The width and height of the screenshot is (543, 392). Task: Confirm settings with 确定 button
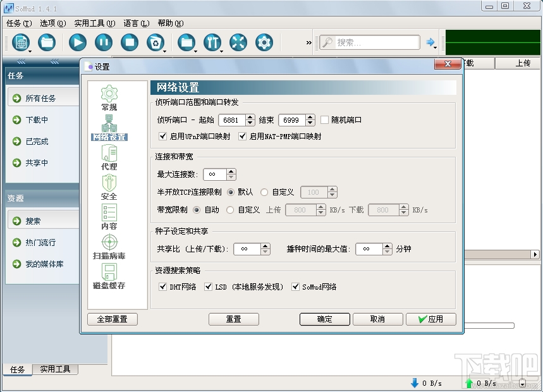coord(324,319)
